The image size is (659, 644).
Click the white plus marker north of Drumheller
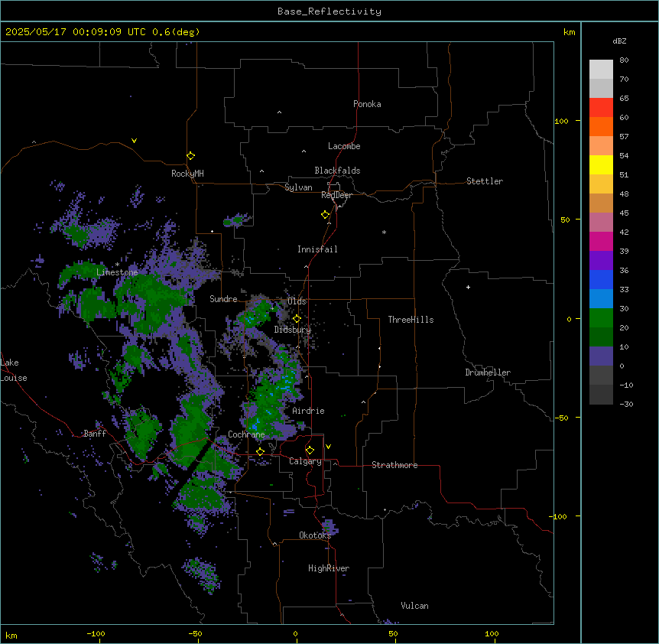point(468,287)
